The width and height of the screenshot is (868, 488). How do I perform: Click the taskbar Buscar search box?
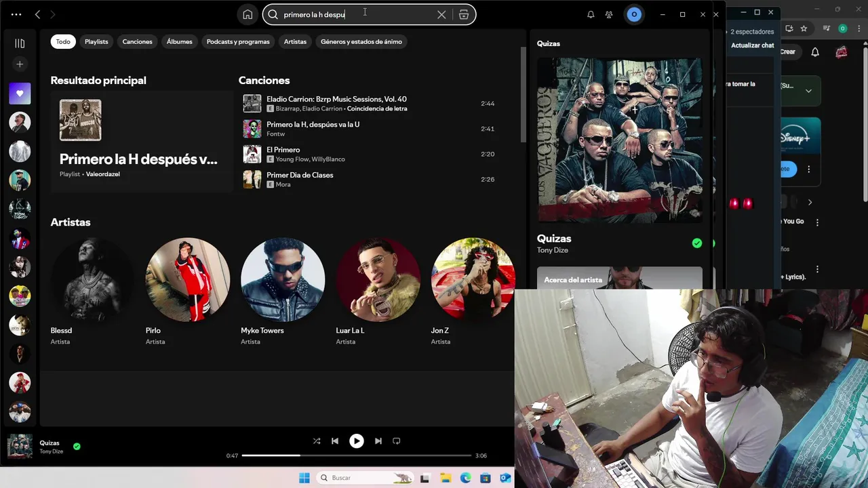(x=365, y=478)
